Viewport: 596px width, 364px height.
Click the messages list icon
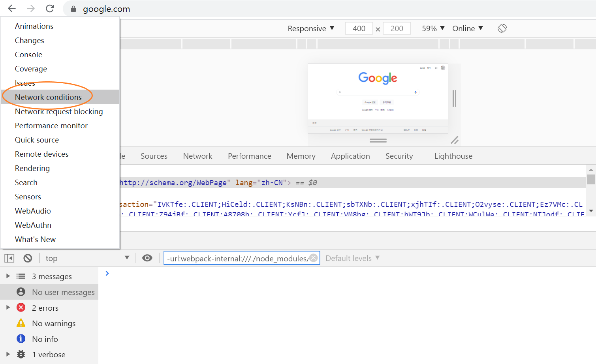click(x=21, y=276)
